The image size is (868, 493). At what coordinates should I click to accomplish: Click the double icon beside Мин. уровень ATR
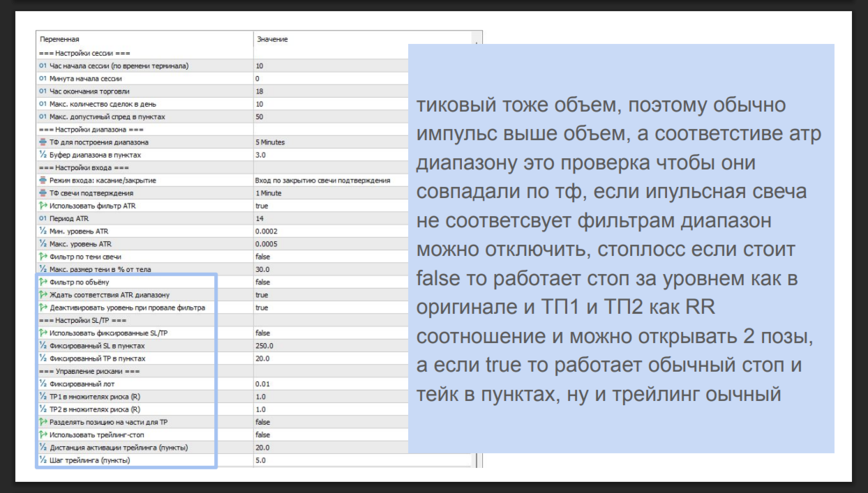(x=43, y=232)
